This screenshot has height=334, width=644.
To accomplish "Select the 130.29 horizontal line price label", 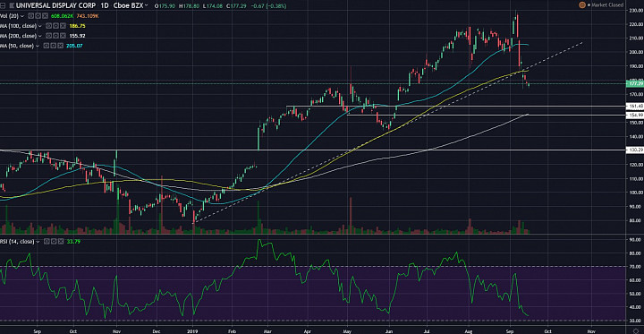I will pos(636,150).
